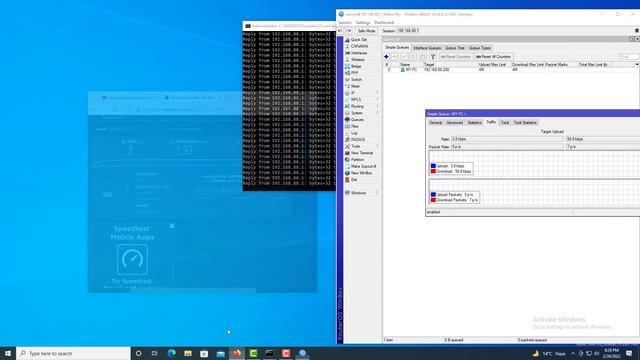Open Task View on taskbar
Viewport: 640px width, 360px height.
pyautogui.click(x=155, y=353)
